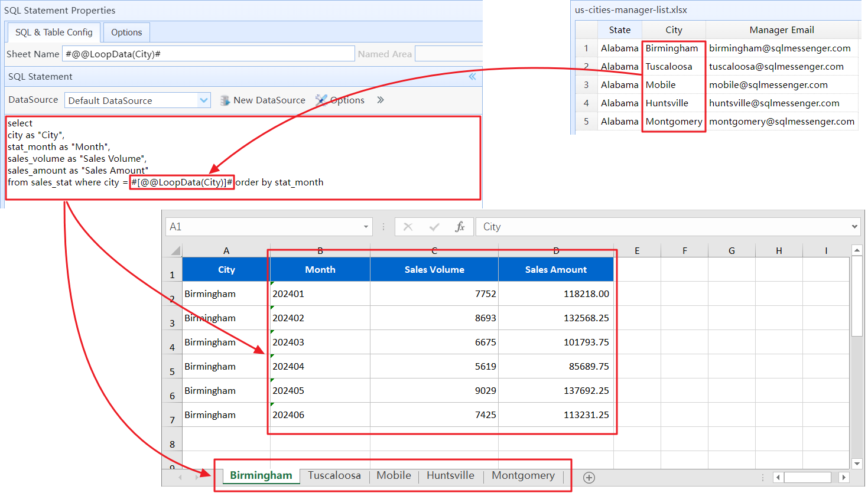Expand the formula bar chevron
Viewport: 868px width, 496px height.
point(854,227)
